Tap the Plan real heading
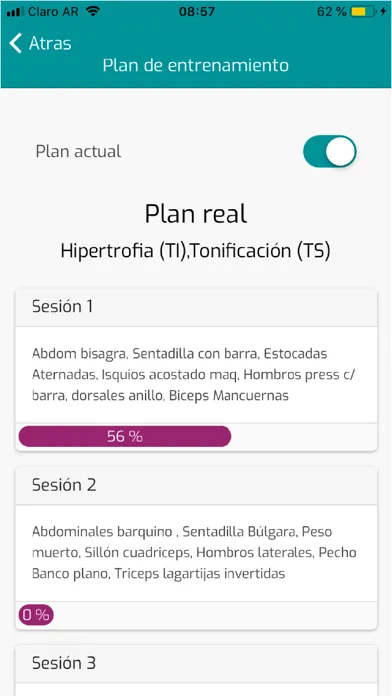Screen dimensions: 392x696 point(196,214)
